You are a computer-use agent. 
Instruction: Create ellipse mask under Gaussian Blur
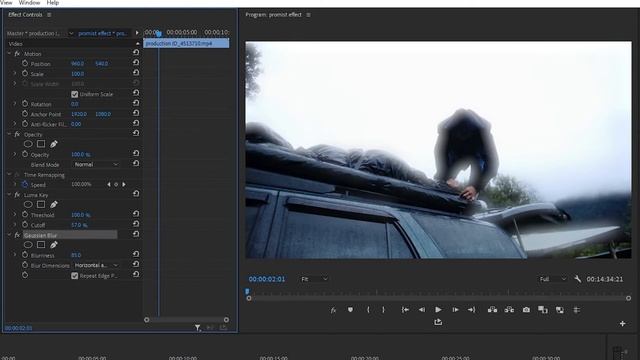[28, 244]
